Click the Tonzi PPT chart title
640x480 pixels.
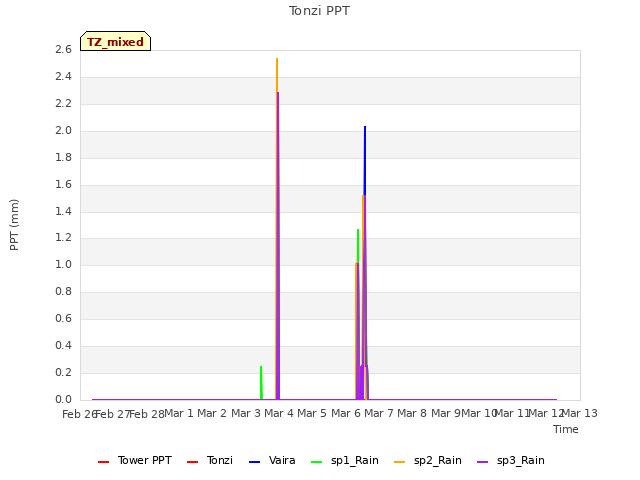coord(319,11)
